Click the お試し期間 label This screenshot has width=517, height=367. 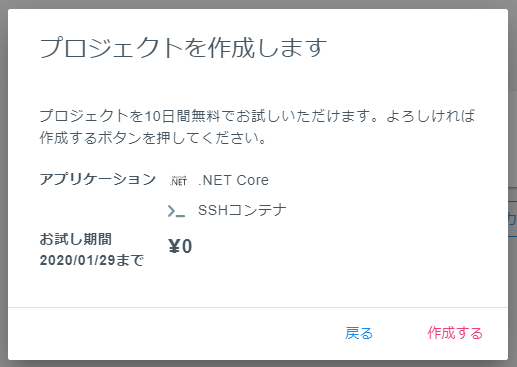pyautogui.click(x=76, y=239)
